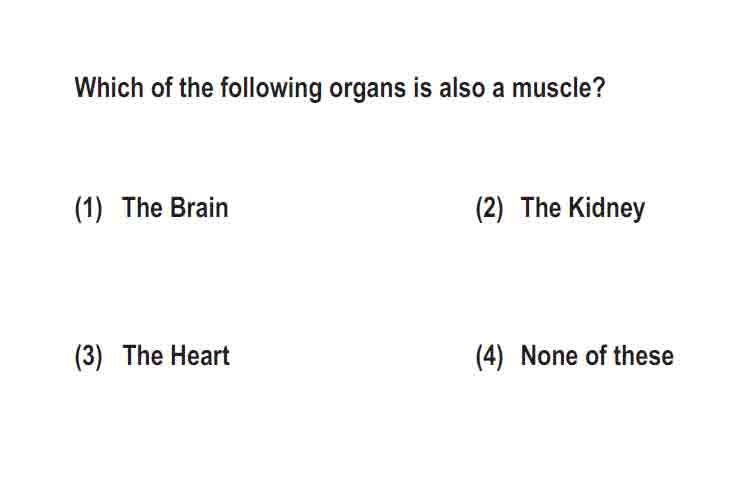Click the (4) option number
This screenshot has height=500, width=750.
click(489, 356)
